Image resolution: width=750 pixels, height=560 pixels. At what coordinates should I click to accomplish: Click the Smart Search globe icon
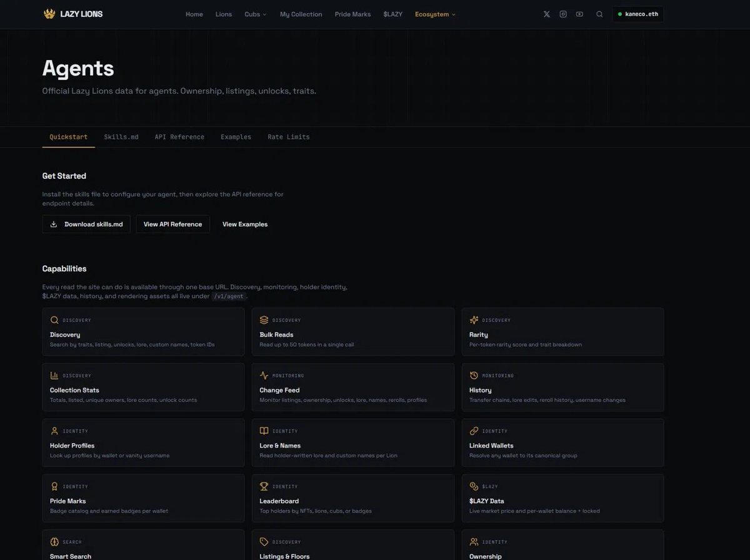point(54,542)
